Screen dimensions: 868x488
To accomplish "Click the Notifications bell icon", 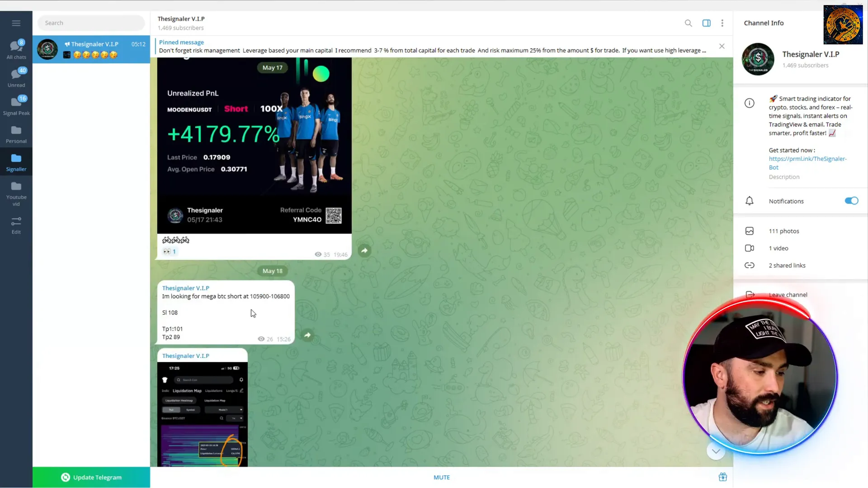I will pos(750,201).
